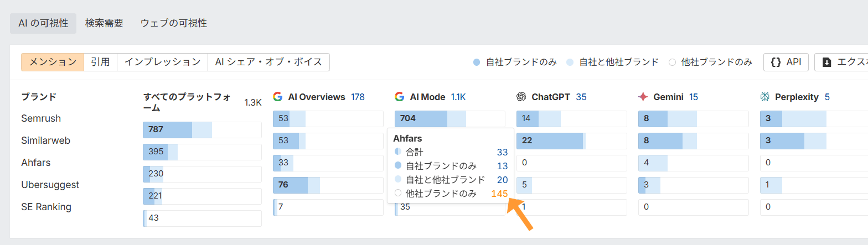The image size is (868, 245).
Task: Click the AI Mode total 1.1K
Action: (x=458, y=97)
